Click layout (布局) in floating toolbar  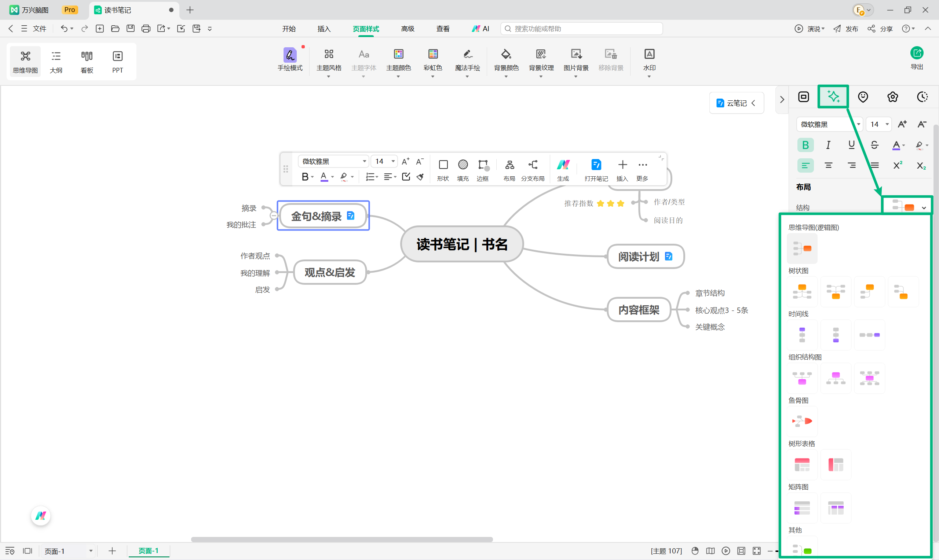point(509,170)
